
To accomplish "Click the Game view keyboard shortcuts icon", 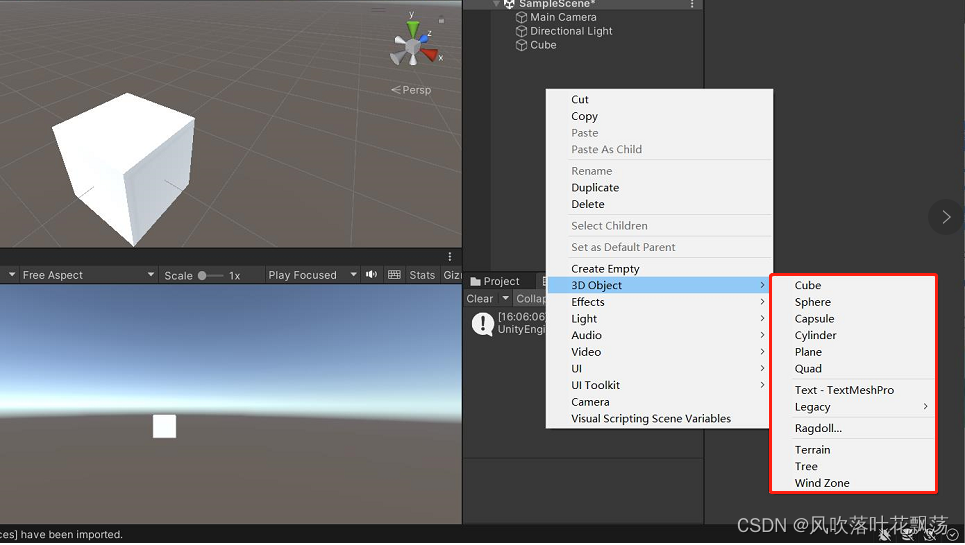I will click(x=394, y=274).
